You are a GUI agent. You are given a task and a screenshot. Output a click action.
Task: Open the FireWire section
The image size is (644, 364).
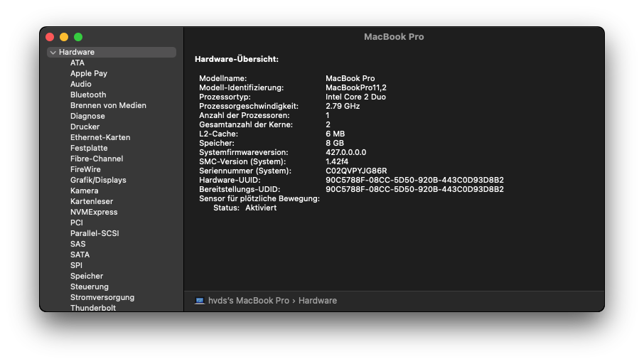coord(85,170)
